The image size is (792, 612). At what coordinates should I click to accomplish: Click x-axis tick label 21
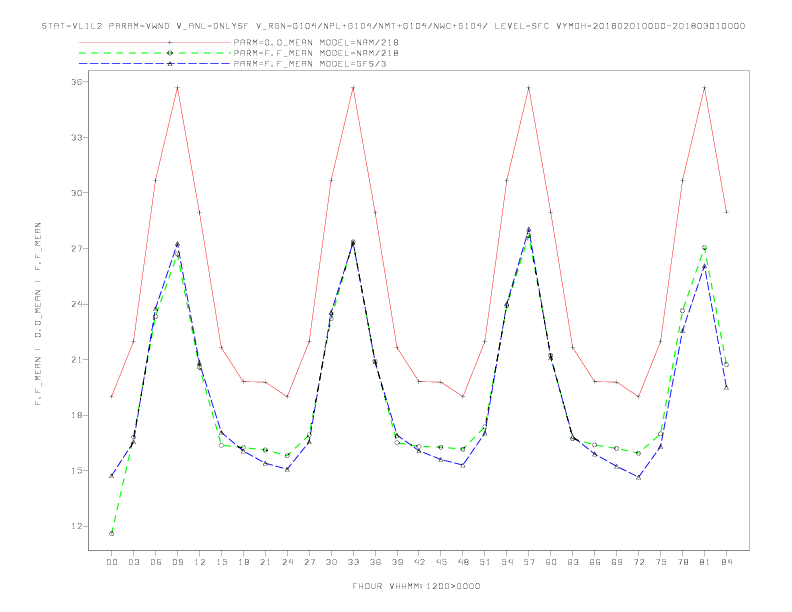click(x=265, y=562)
